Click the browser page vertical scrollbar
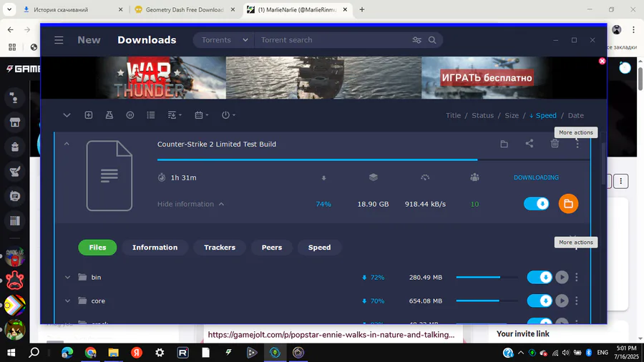 coord(640,78)
